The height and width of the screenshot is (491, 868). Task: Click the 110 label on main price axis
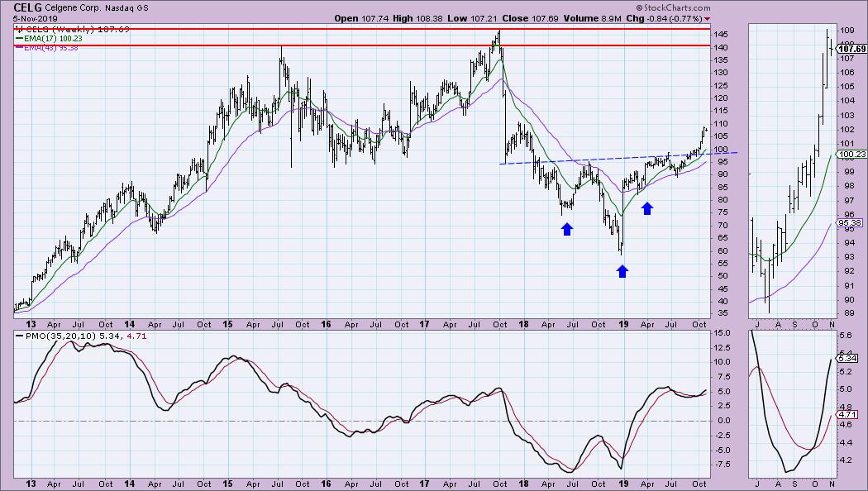tap(720, 124)
